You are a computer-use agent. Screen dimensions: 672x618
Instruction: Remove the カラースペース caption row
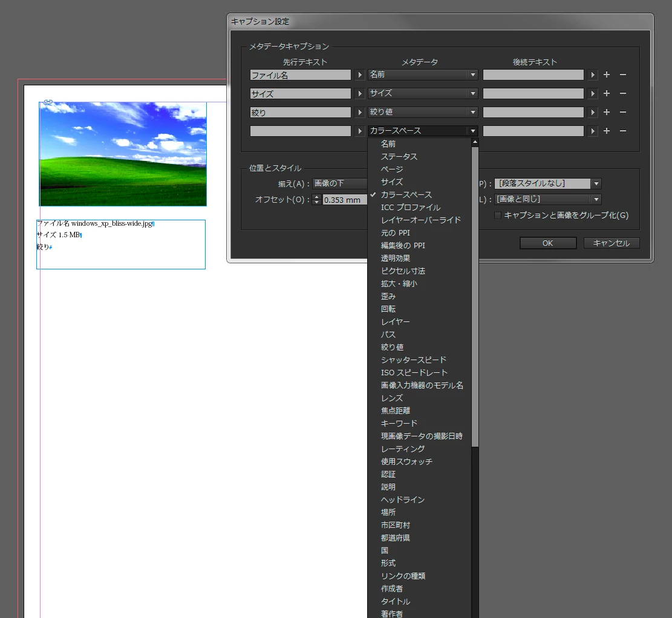623,131
